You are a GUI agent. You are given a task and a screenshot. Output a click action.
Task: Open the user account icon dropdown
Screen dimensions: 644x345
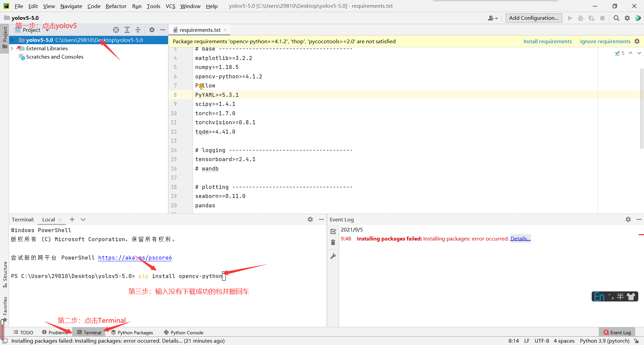click(x=493, y=18)
